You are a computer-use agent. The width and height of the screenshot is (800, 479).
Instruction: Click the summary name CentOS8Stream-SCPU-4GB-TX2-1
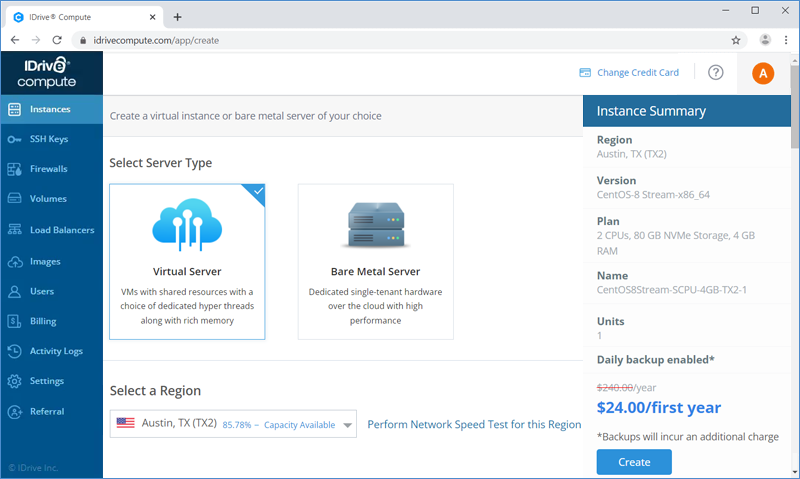[671, 290]
